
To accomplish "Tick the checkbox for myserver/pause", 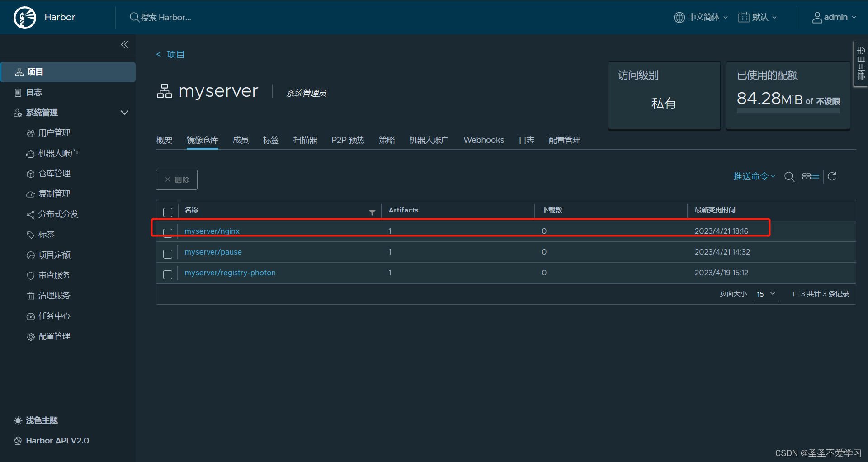I will [x=168, y=254].
